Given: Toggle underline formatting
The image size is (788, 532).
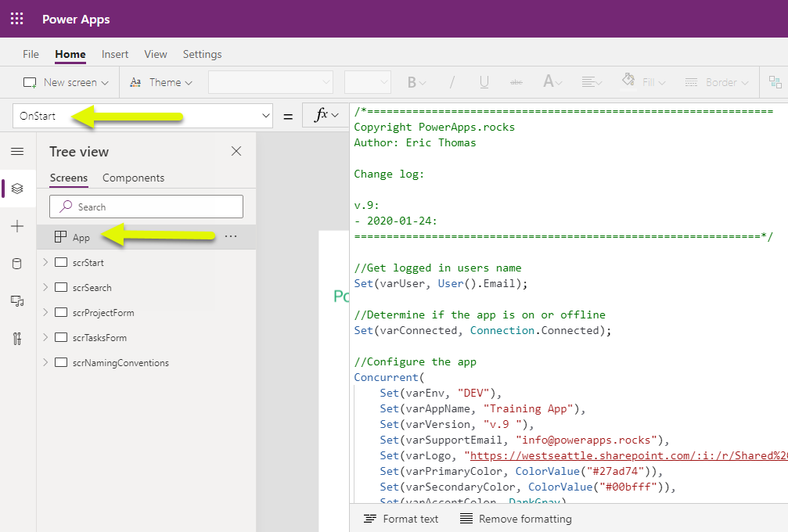Looking at the screenshot, I should tap(484, 82).
